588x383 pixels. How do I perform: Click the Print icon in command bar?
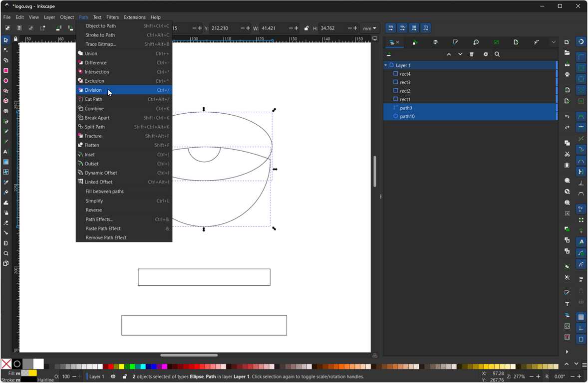tap(567, 75)
